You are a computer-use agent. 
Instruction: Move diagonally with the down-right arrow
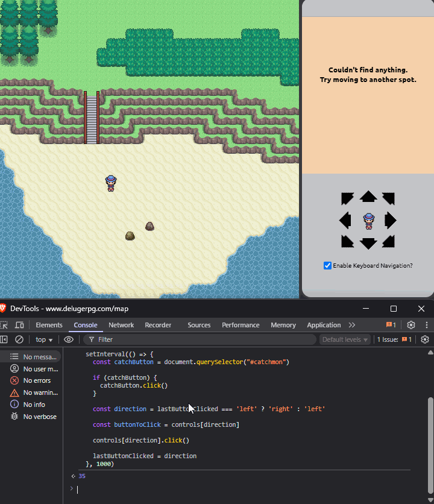pyautogui.click(x=389, y=241)
